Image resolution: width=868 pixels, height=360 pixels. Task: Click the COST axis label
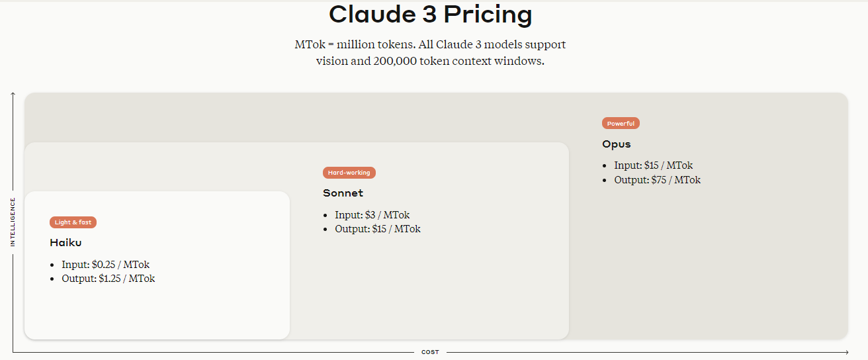click(430, 352)
